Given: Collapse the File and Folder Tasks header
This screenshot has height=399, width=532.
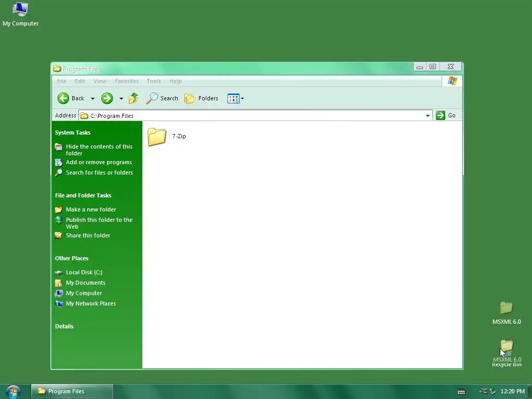Looking at the screenshot, I should coord(83,195).
